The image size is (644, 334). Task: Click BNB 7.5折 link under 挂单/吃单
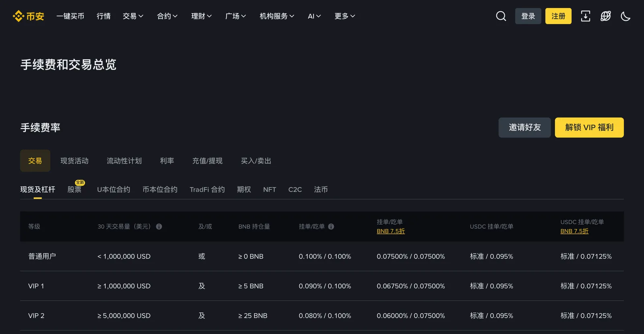tap(391, 231)
